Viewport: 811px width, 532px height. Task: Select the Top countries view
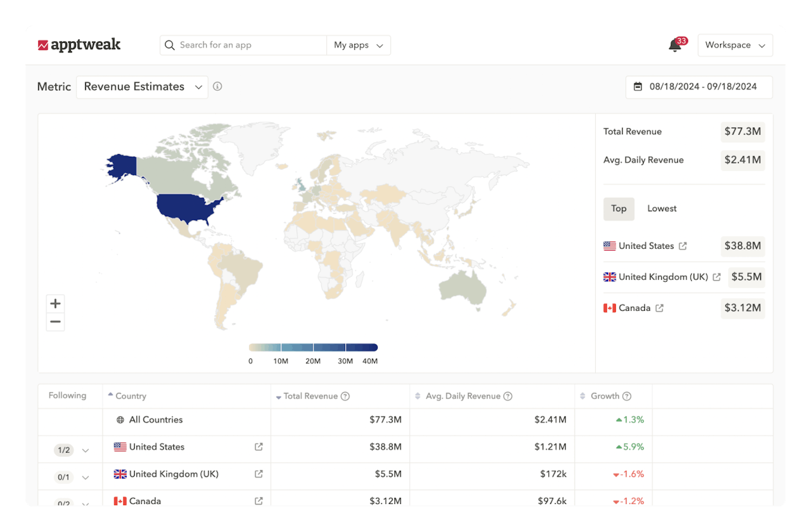(618, 209)
